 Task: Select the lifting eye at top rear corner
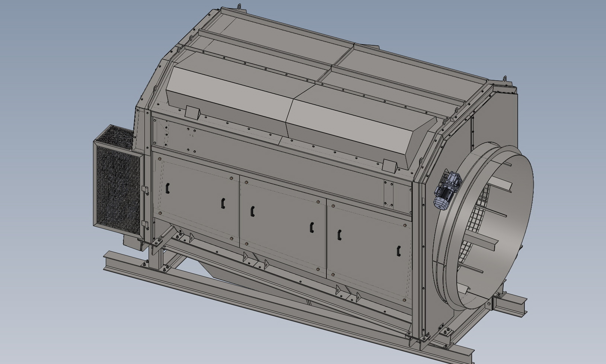pyautogui.click(x=239, y=7)
